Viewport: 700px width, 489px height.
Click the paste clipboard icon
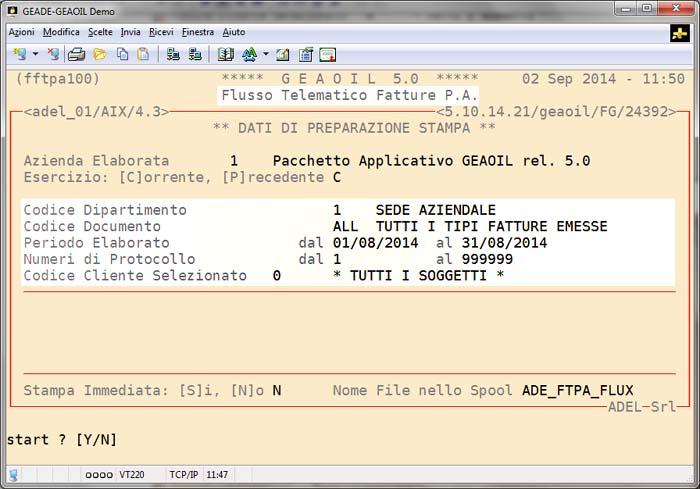[143, 54]
